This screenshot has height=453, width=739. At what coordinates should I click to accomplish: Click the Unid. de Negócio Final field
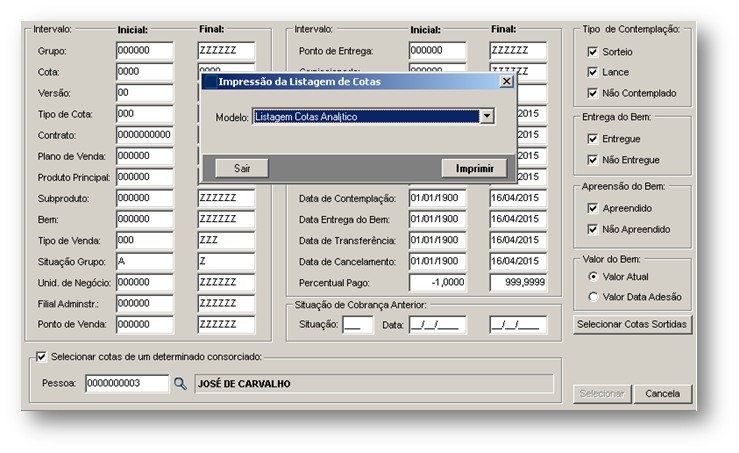tap(226, 283)
